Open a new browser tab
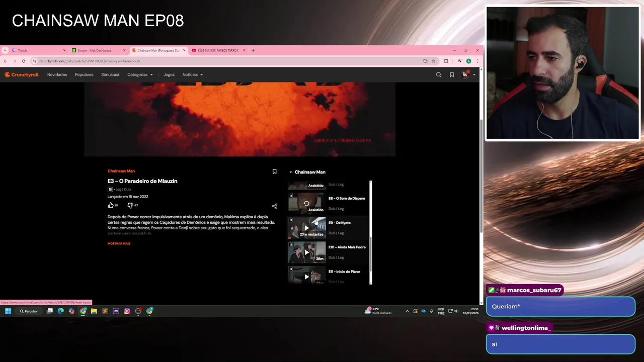Screen dimensions: 644x362 (253, 50)
